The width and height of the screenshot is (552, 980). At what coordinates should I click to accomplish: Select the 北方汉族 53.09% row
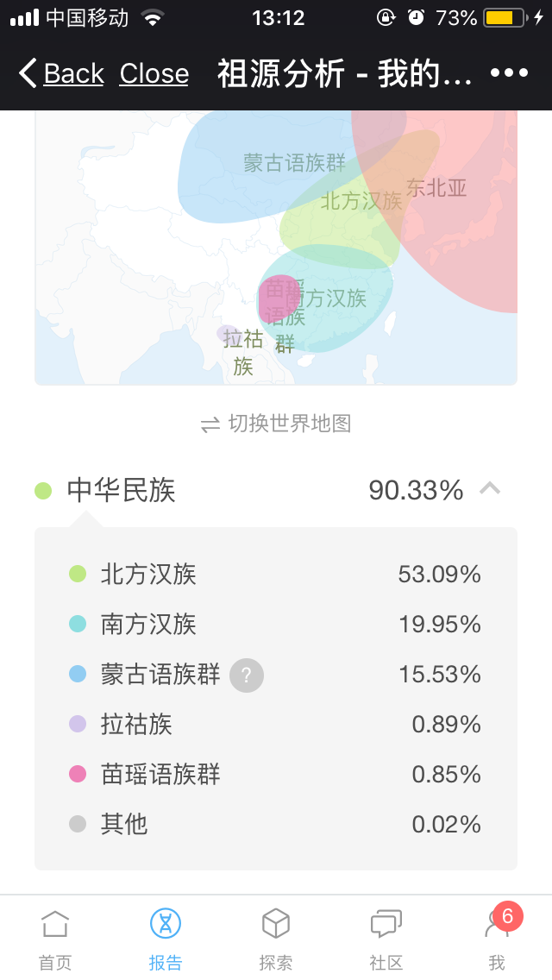(x=276, y=575)
